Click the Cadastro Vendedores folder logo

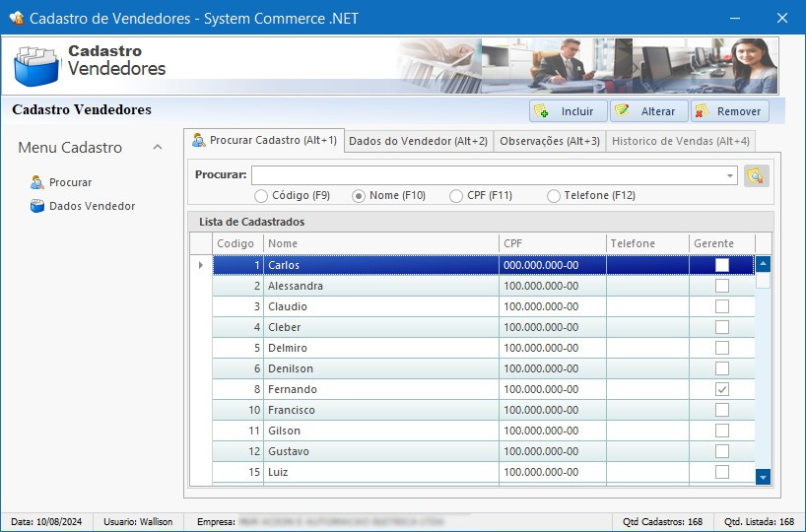point(36,66)
